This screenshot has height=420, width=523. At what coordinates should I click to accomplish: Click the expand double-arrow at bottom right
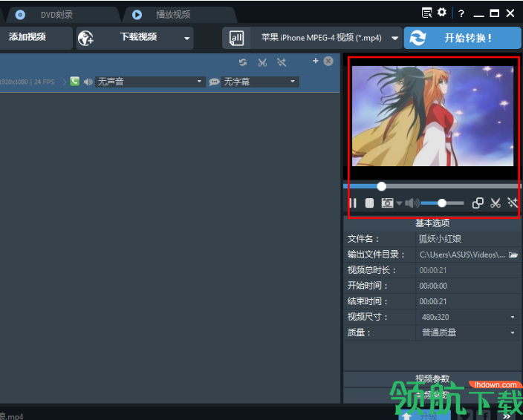507,416
